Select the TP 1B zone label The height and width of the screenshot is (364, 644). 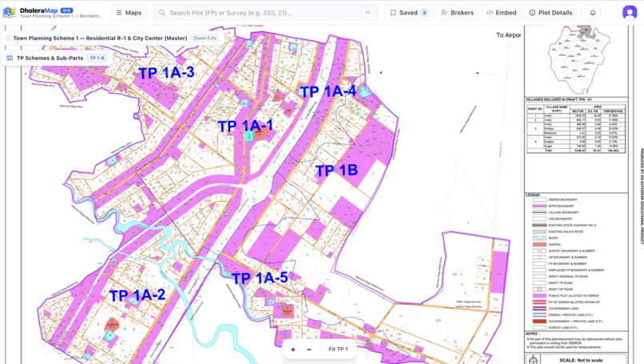pos(336,170)
